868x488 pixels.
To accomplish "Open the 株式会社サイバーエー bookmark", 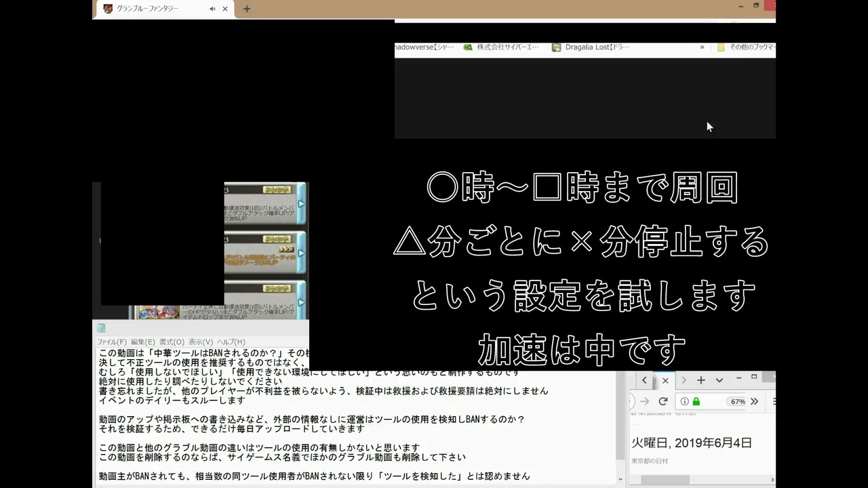I will click(501, 47).
